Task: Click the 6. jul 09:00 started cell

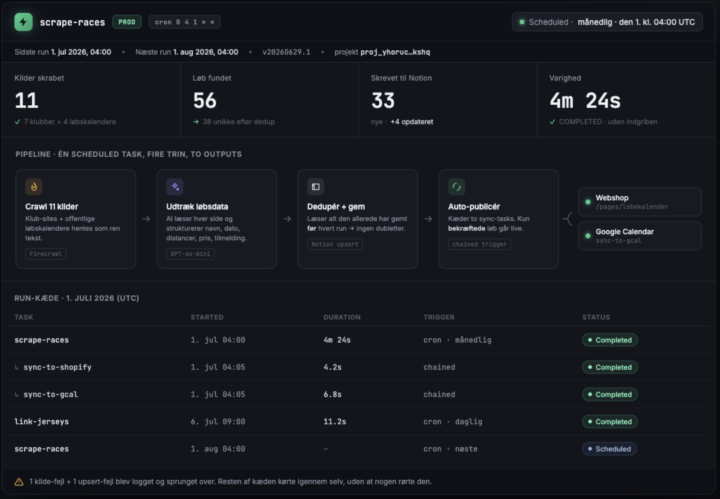Action: point(218,422)
